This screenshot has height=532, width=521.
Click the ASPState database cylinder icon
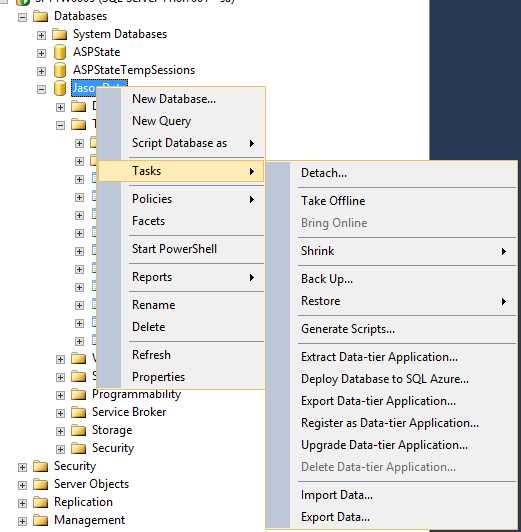[x=60, y=52]
